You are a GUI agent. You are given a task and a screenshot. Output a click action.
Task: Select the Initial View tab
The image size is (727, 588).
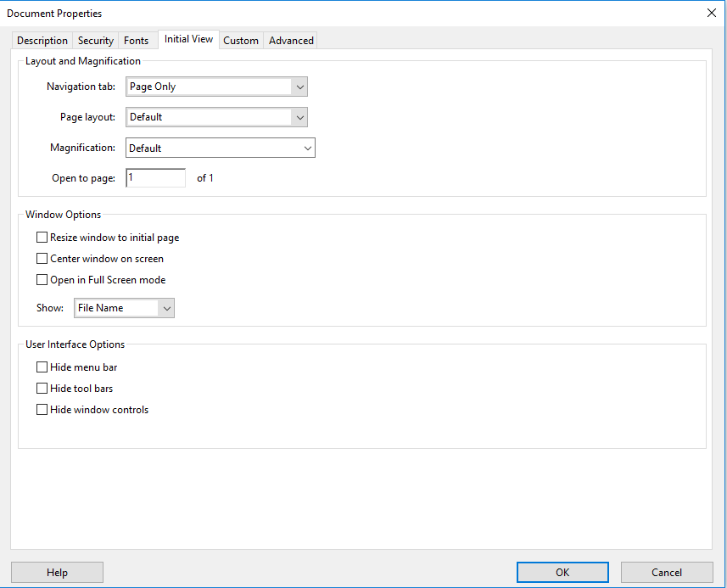[x=188, y=39]
